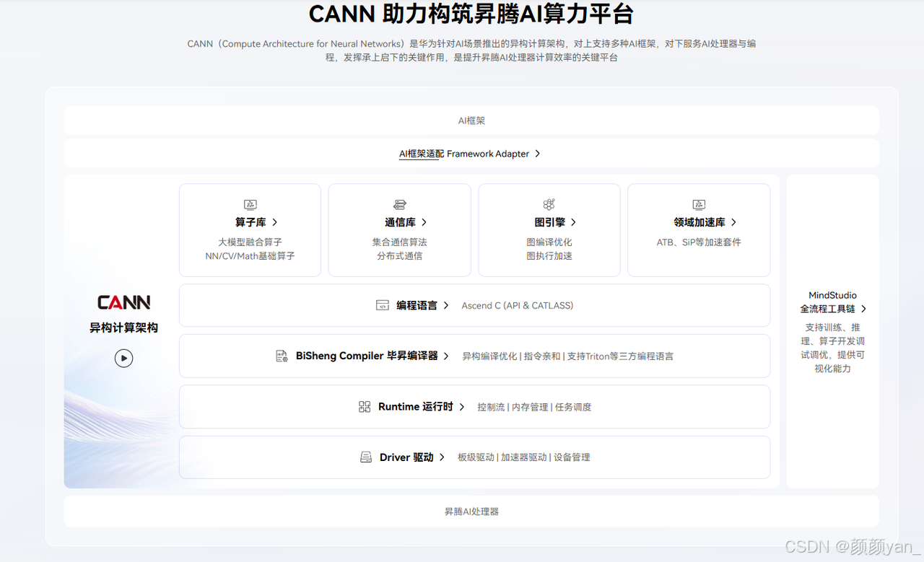The height and width of the screenshot is (562, 924).
Task: Click text 大模型融合算子
Action: [250, 242]
